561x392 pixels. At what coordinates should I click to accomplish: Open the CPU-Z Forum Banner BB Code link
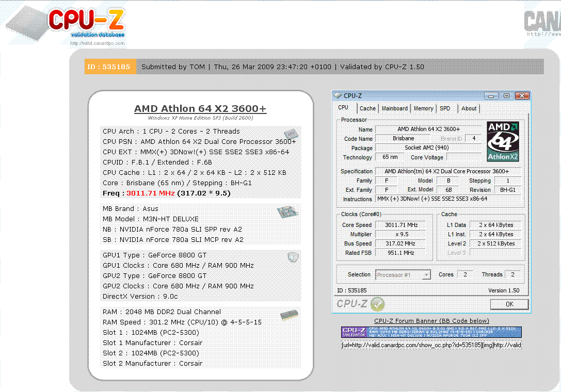point(431,321)
